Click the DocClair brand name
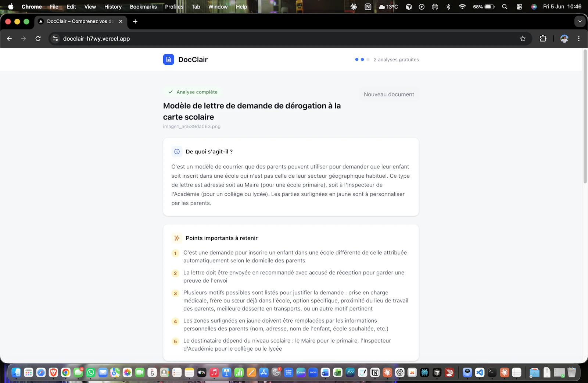The image size is (588, 383). click(193, 60)
